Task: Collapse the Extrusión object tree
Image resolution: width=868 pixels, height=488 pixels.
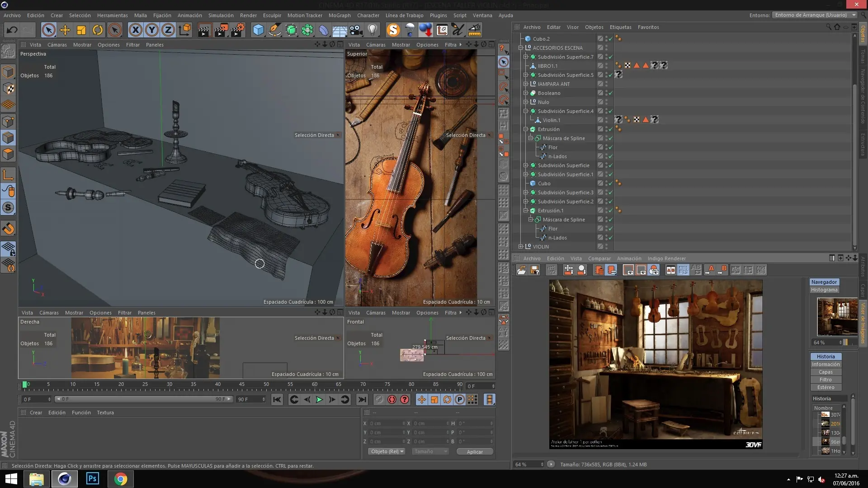Action: point(525,129)
